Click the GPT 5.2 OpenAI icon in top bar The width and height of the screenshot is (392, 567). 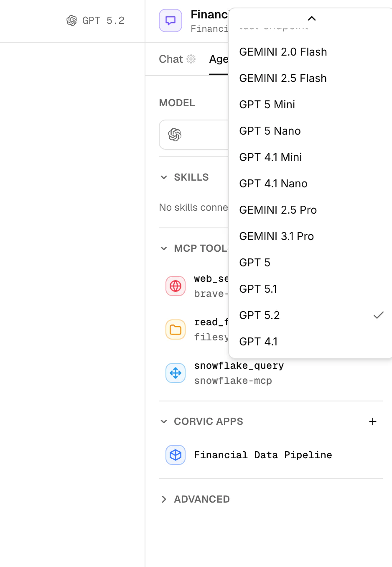click(x=71, y=20)
